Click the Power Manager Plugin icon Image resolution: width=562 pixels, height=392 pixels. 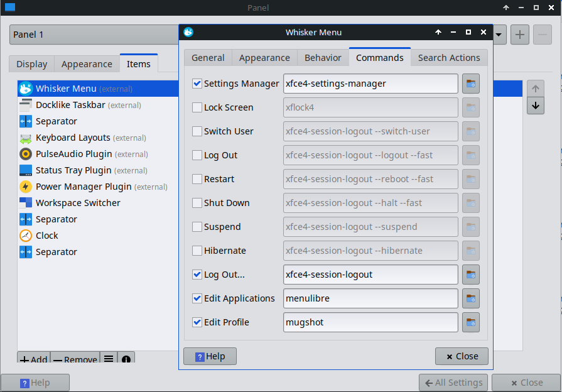pos(26,187)
